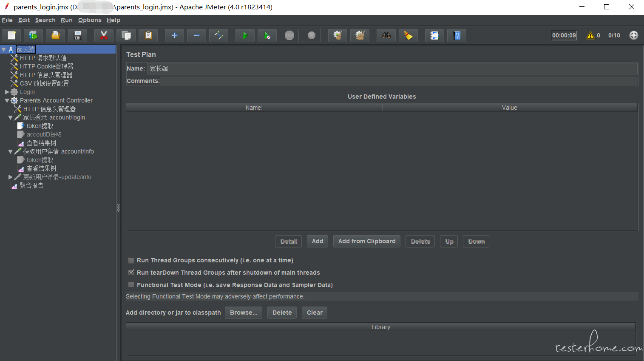The height and width of the screenshot is (361, 644).
Task: Click the Detail button
Action: click(x=289, y=241)
